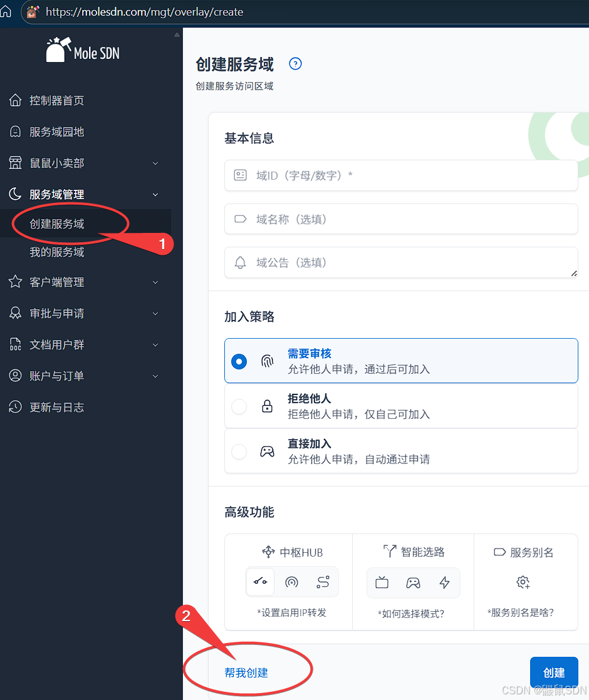Expand the 账户与订单 menu chevron
Screen dimensions: 589x700
click(x=155, y=376)
